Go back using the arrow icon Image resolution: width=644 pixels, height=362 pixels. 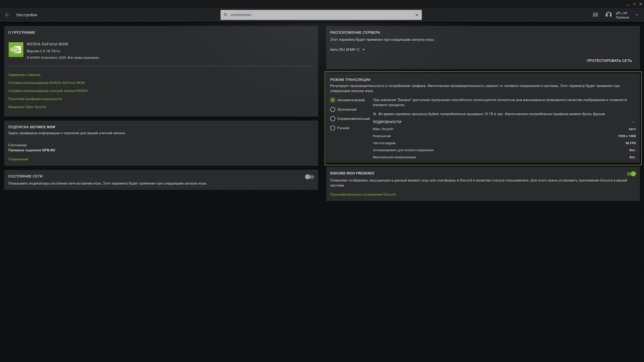coord(7,15)
